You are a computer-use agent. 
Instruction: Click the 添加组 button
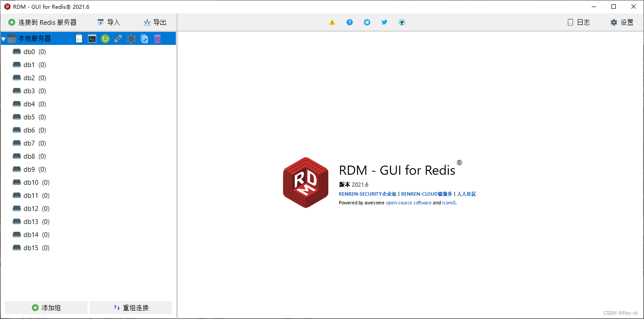tap(46, 308)
